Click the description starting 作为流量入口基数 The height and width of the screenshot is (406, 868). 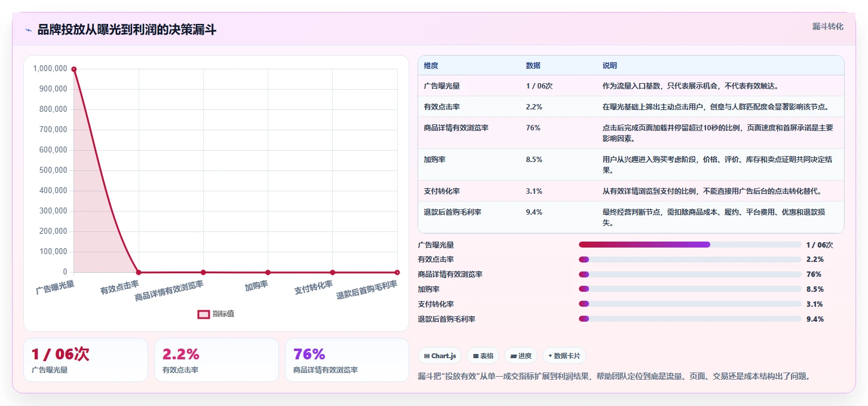tap(691, 86)
